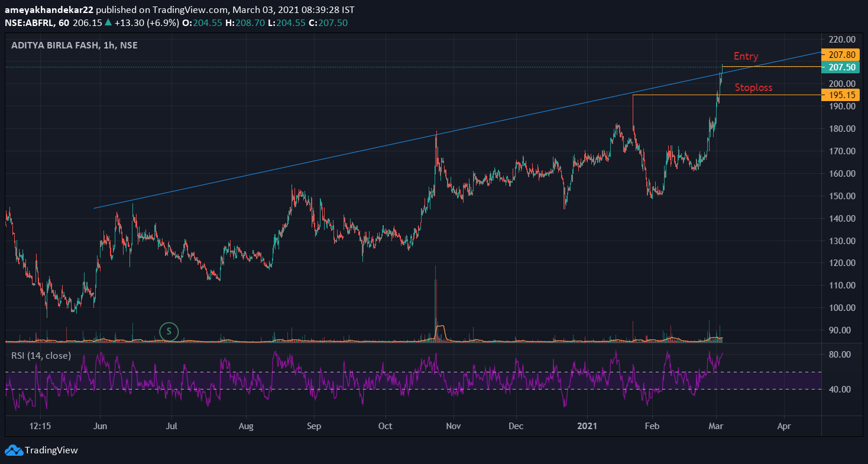Click the green S split marker icon

[169, 332]
